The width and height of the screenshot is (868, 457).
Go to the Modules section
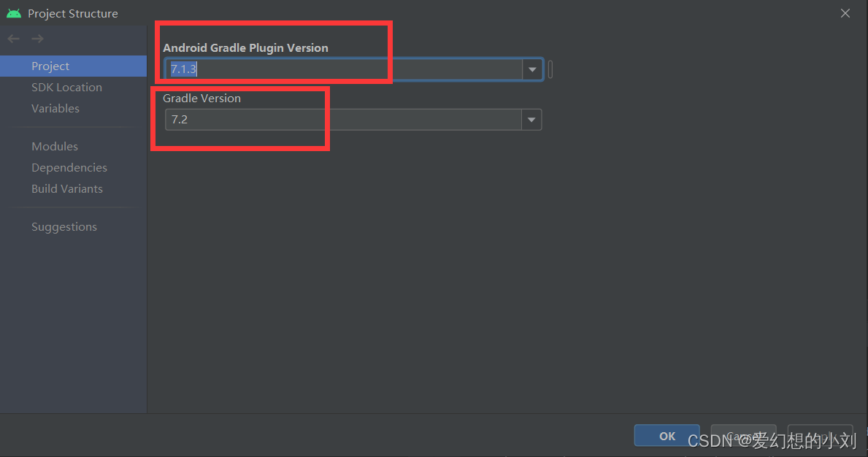55,147
